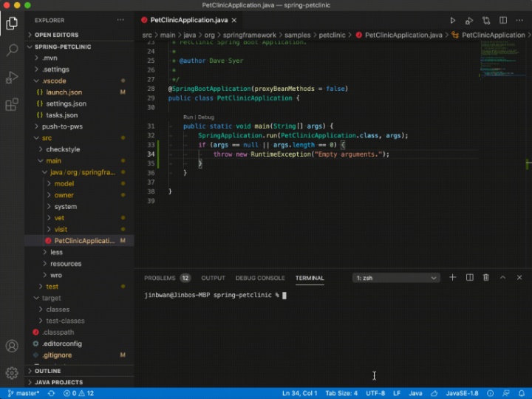Image resolution: width=532 pixels, height=399 pixels.
Task: Click the Java thumbs-up status icon
Action: click(434, 393)
